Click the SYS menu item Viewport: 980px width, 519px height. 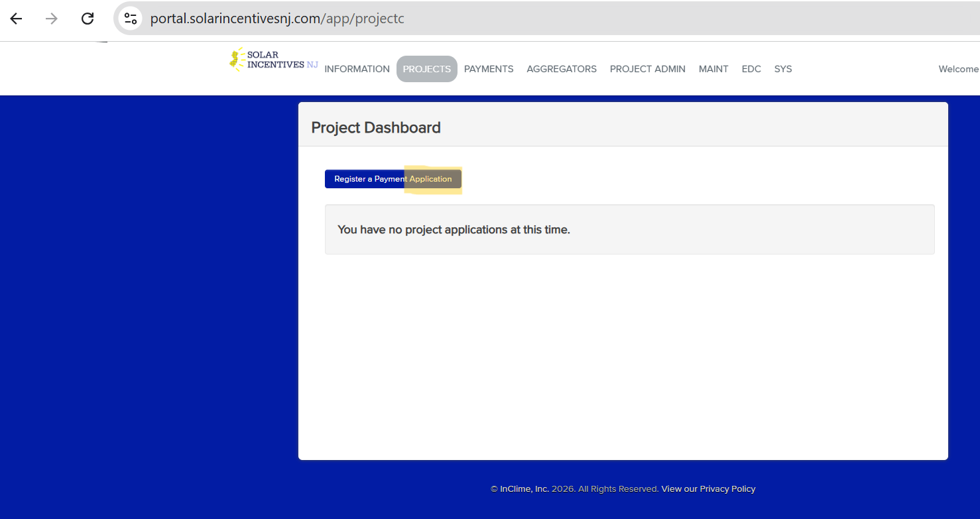[783, 69]
